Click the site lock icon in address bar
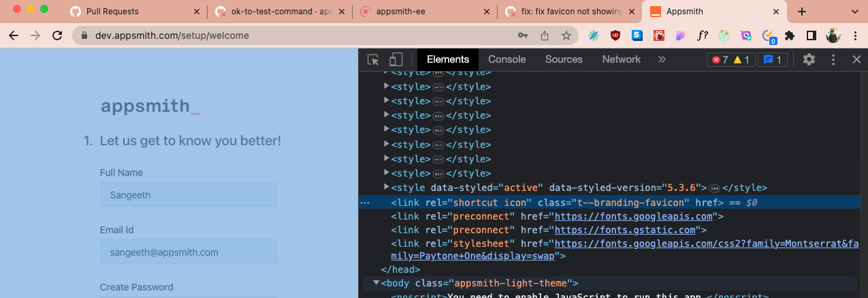Viewport: 868px width, 298px height. (85, 35)
